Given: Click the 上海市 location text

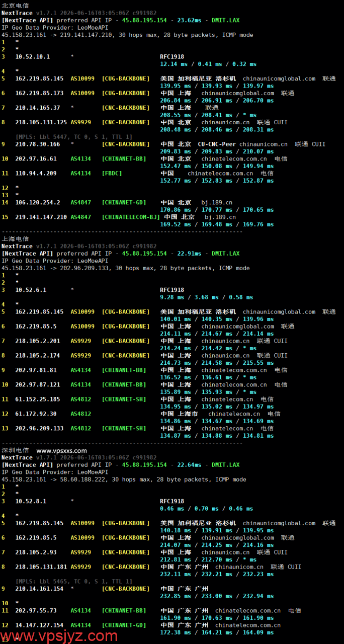Looking at the screenshot, I should 188,414.
